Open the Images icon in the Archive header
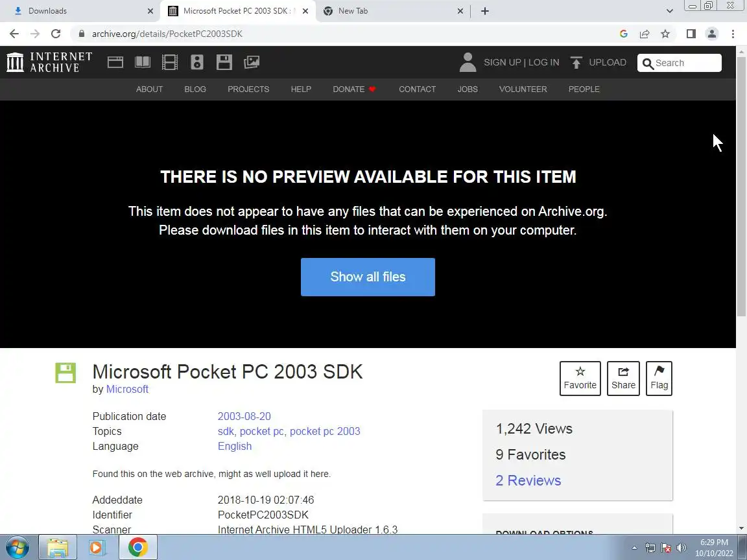747x560 pixels. pos(252,62)
